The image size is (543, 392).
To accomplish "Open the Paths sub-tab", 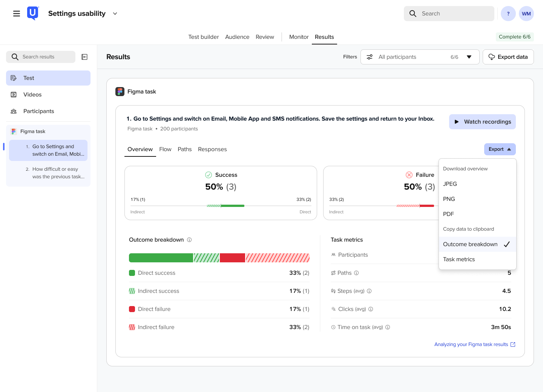I will coord(185,149).
